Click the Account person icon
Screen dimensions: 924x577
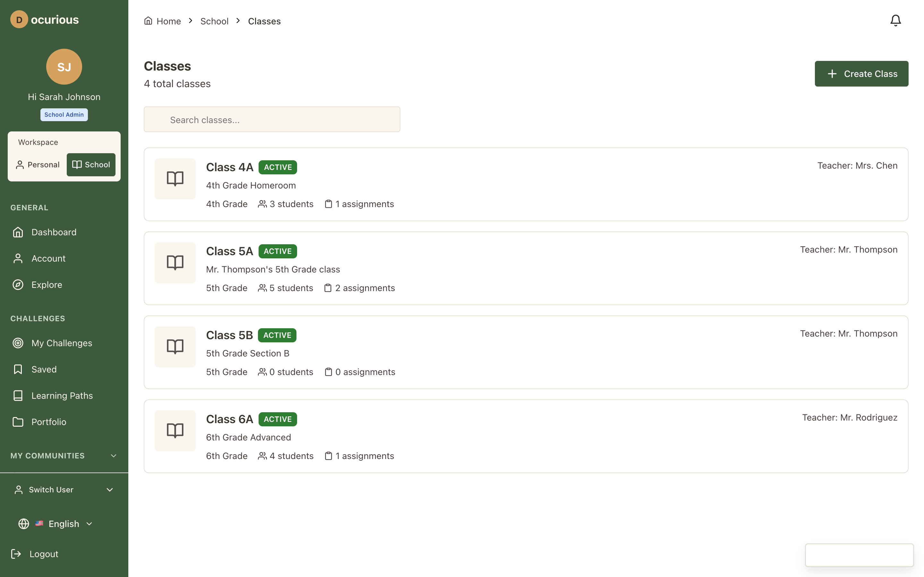(18, 258)
